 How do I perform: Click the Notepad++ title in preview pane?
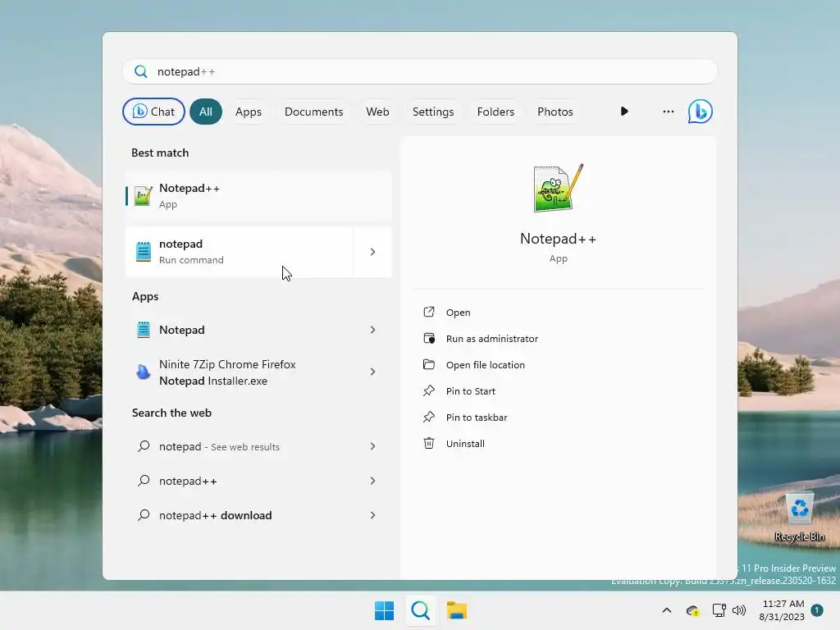coord(558,239)
